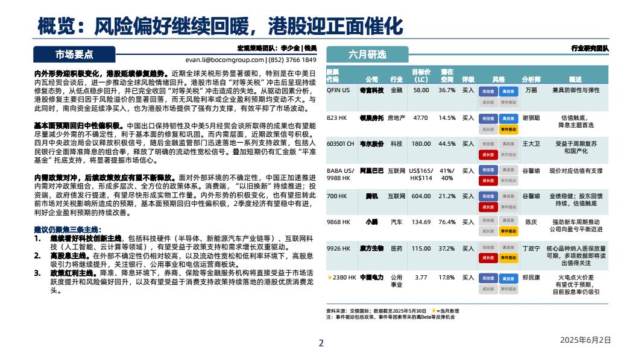Click the target price 3.77
Image resolution: width=644 pixels, height=362 pixels.
[421, 278]
